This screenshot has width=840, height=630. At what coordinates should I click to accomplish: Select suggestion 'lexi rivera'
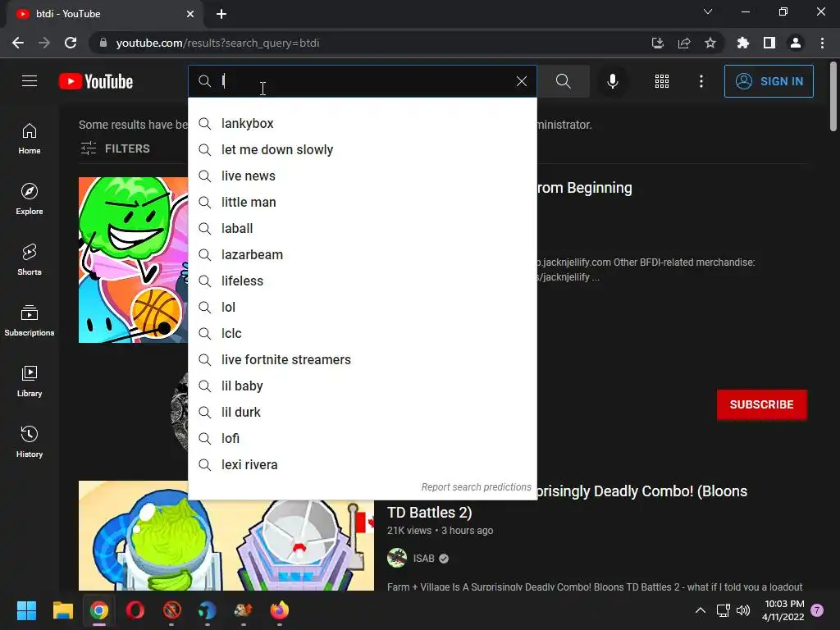click(362, 464)
